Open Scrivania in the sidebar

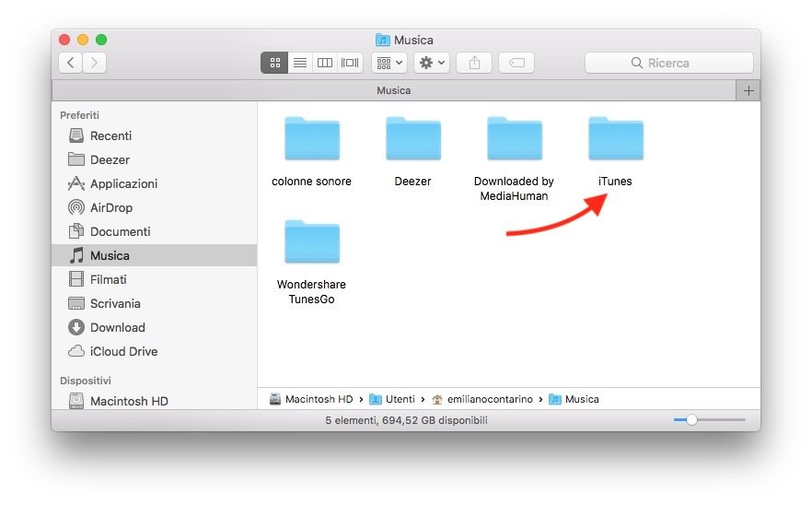pyautogui.click(x=155, y=303)
